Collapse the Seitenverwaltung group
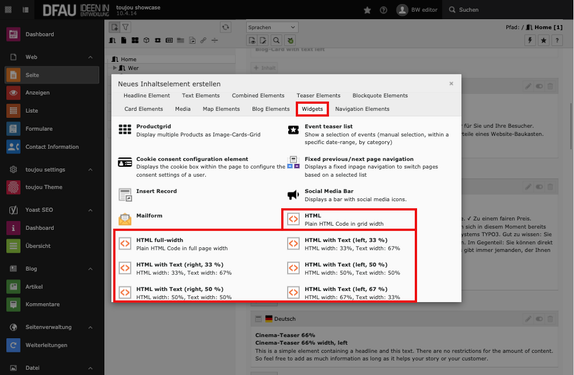Viewport: 574px width, 375px height. coord(90,327)
